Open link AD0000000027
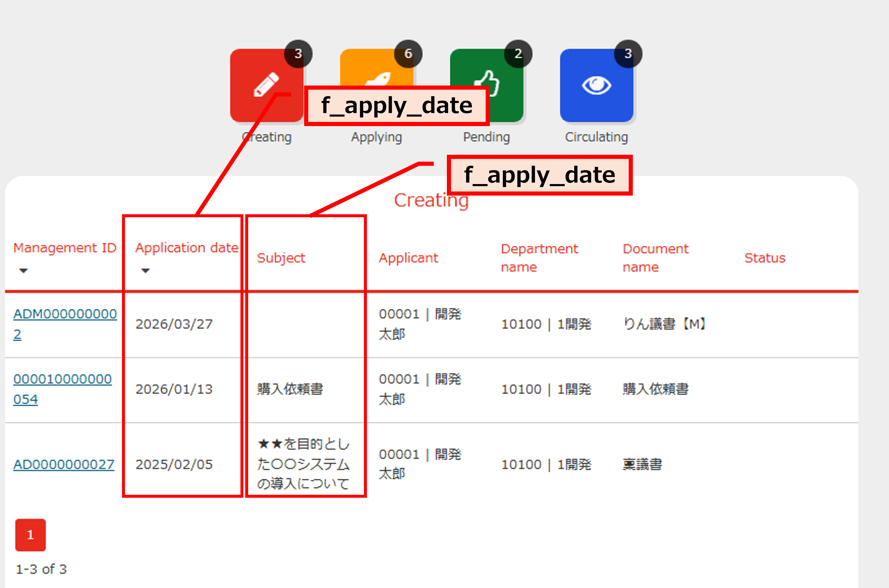This screenshot has width=889, height=588. pyautogui.click(x=64, y=464)
